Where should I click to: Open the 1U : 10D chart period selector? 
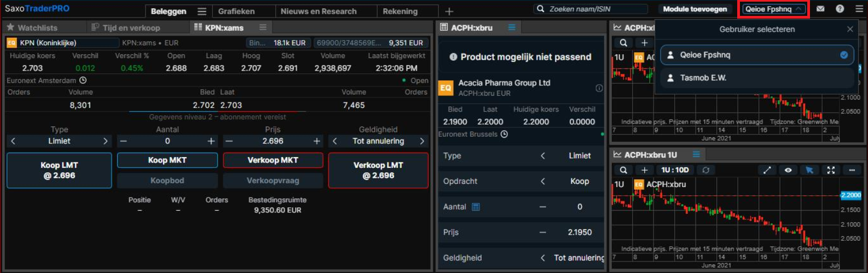click(x=675, y=170)
